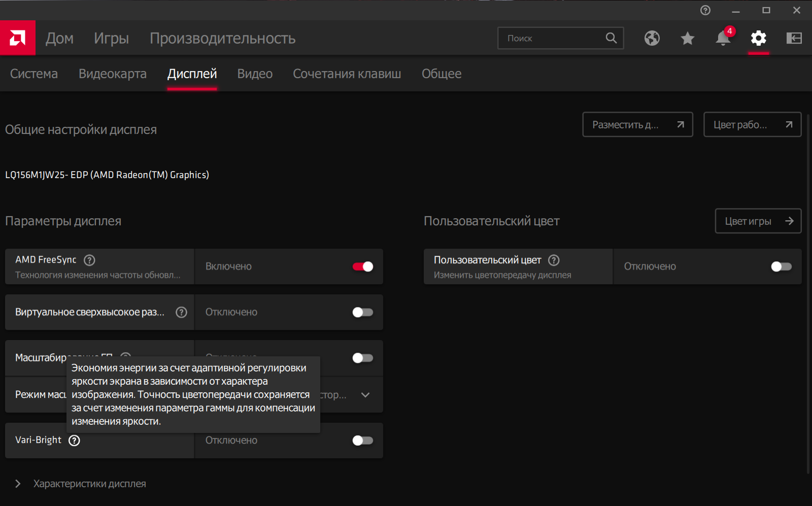Click Цвет рабо... button
This screenshot has width=812, height=506.
pos(753,124)
